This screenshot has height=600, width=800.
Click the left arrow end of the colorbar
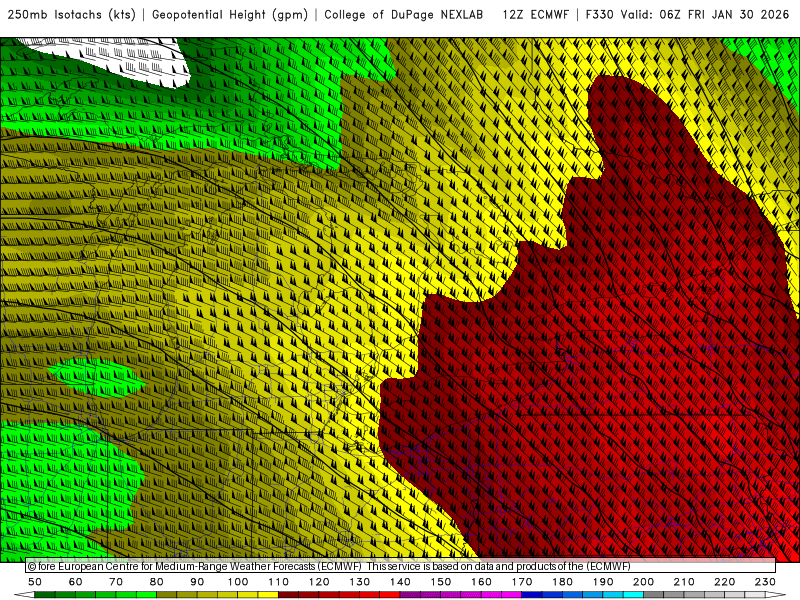point(23,595)
